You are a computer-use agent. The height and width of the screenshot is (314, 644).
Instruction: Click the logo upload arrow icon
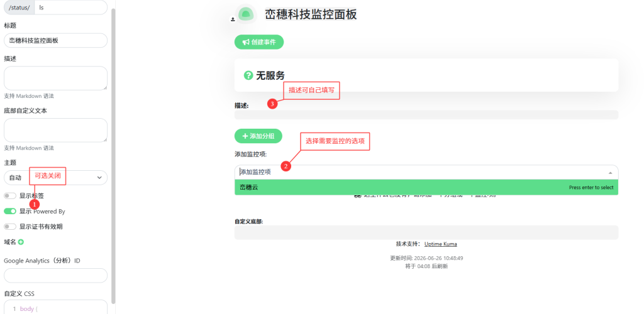coord(233,19)
